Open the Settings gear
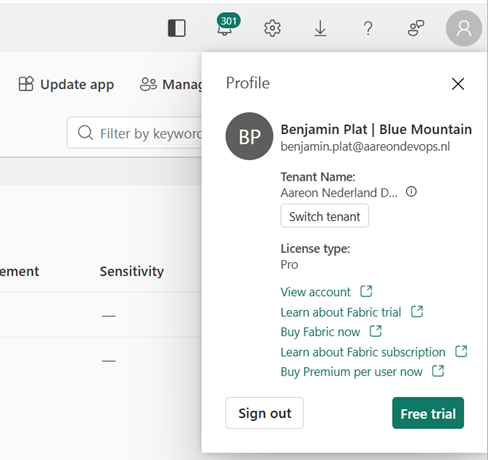The width and height of the screenshot is (488, 460). [272, 28]
